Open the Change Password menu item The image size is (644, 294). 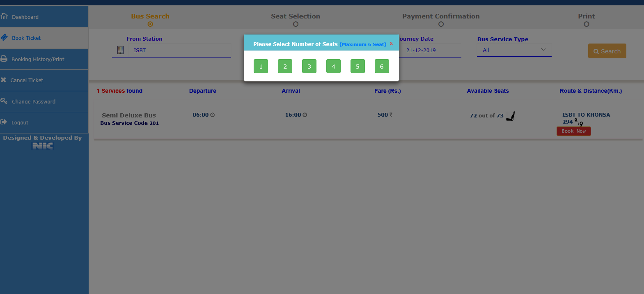coord(34,102)
